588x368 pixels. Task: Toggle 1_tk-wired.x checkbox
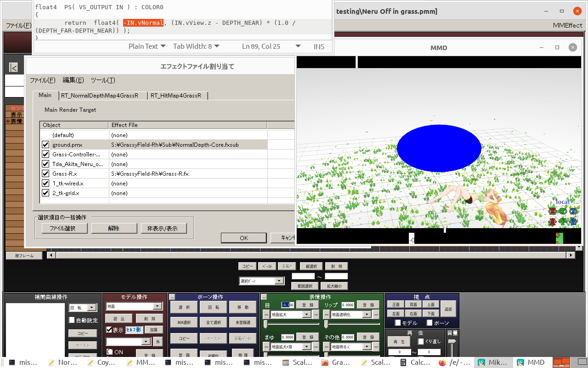(45, 183)
